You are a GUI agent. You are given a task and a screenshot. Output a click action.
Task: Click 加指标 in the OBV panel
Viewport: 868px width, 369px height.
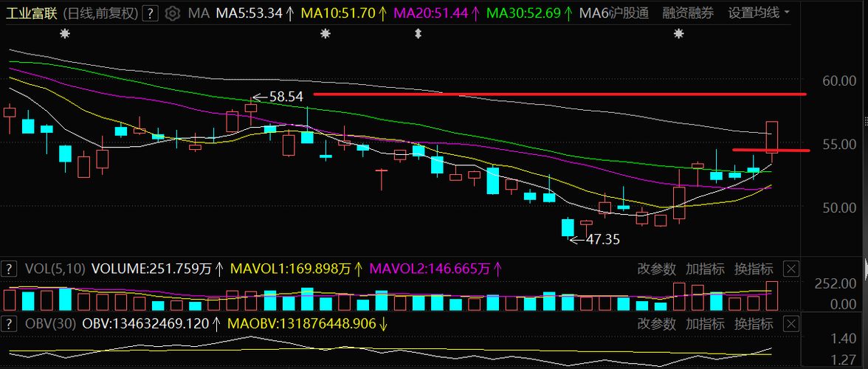(705, 324)
